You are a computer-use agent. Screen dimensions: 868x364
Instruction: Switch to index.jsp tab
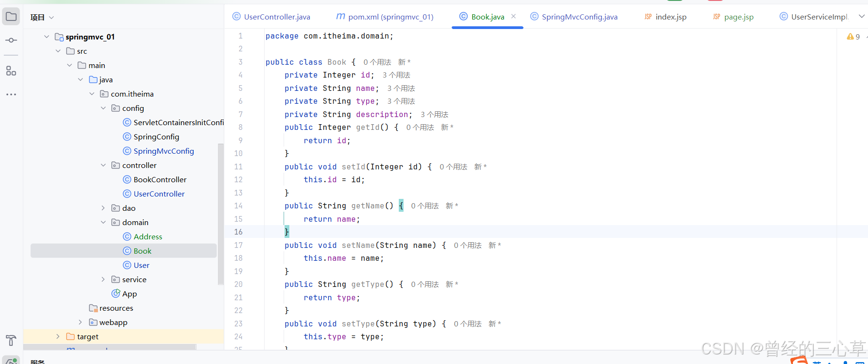[665, 17]
